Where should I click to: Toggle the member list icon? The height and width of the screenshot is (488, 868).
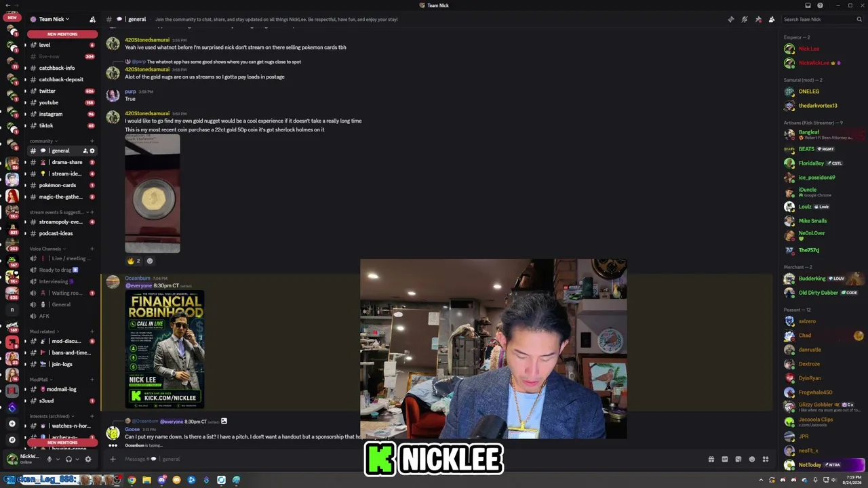click(x=772, y=19)
